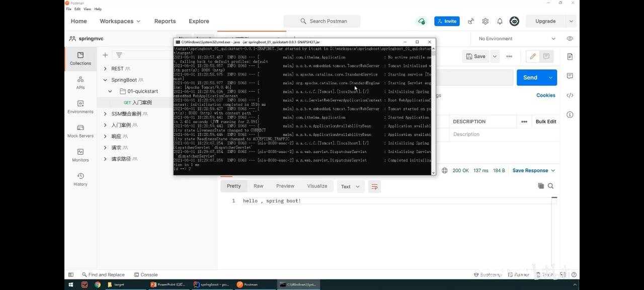Expand the REST collection
This screenshot has height=290, width=644.
105,68
